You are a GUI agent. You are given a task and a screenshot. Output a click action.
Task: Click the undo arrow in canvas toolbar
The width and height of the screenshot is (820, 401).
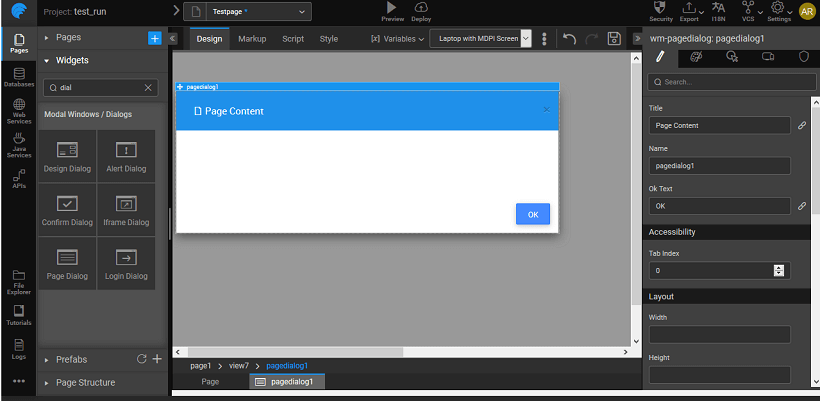[x=569, y=39]
